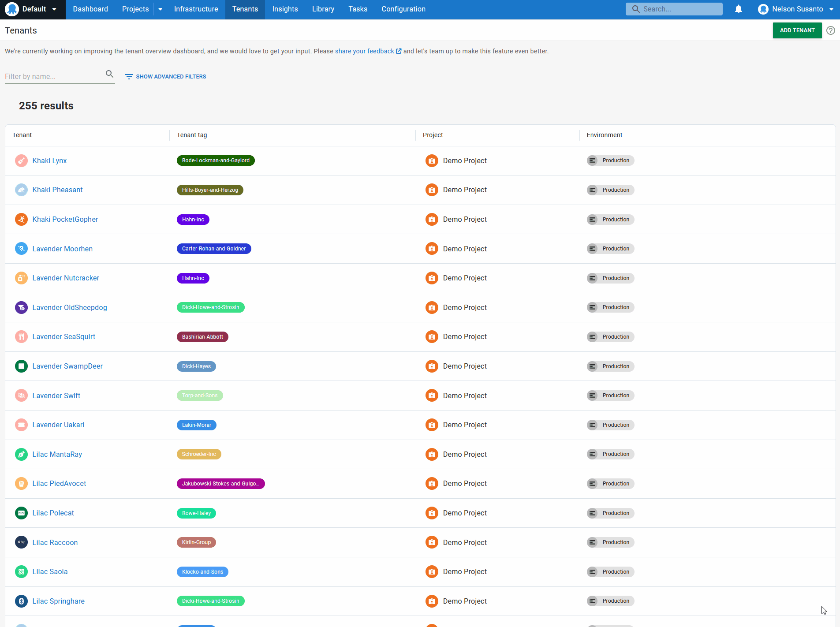Open the Library section
This screenshot has height=627, width=840.
[x=323, y=9]
